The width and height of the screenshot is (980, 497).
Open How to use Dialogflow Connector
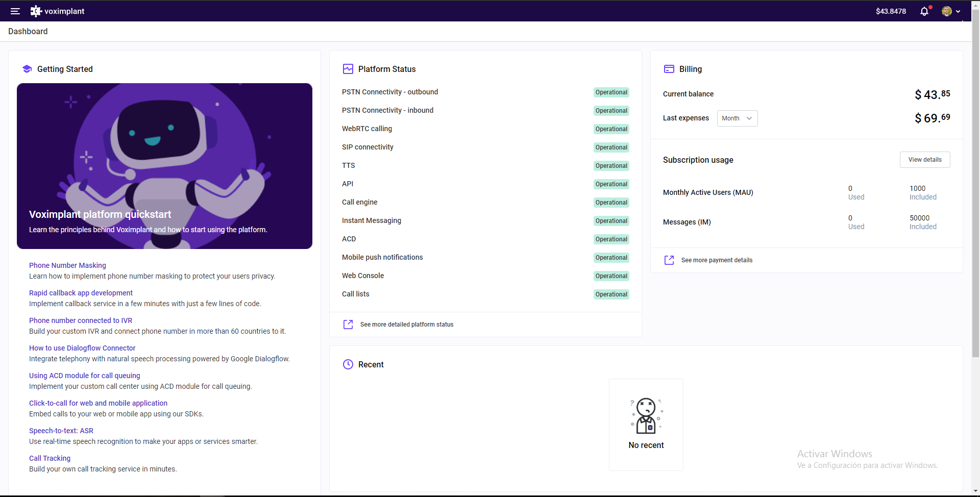coord(82,348)
